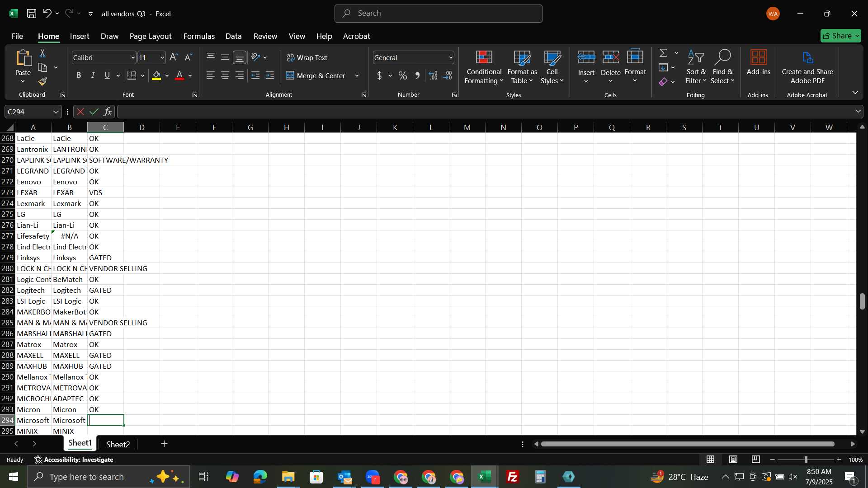Screen dimensions: 868x488
Task: Toggle Underline formatting
Action: tap(107, 75)
